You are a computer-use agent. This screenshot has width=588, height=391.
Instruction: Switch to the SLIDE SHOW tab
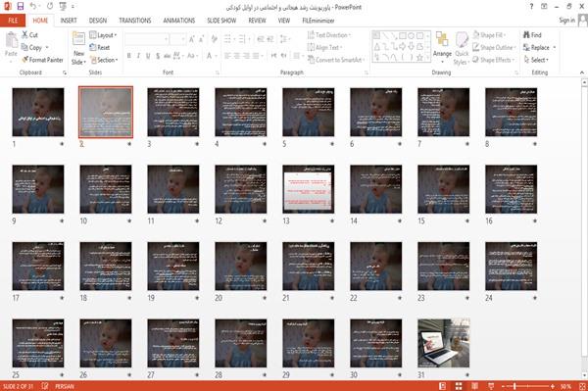click(221, 21)
